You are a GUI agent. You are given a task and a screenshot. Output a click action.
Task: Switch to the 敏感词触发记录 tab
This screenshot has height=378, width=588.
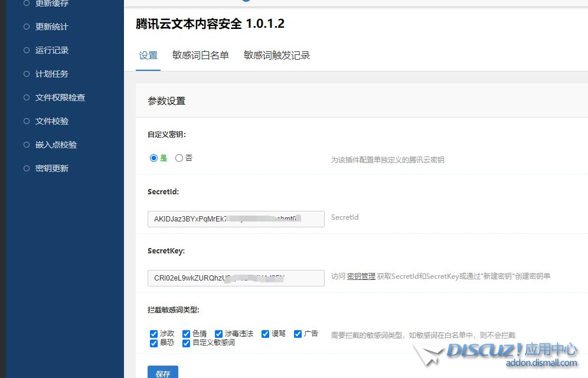coord(276,55)
